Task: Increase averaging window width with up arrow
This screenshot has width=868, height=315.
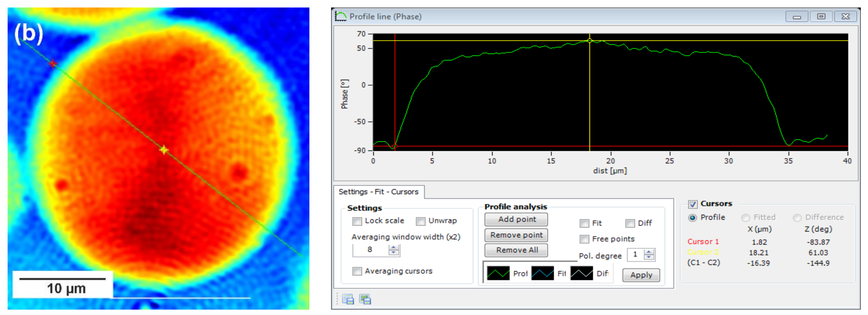Action: tap(393, 247)
